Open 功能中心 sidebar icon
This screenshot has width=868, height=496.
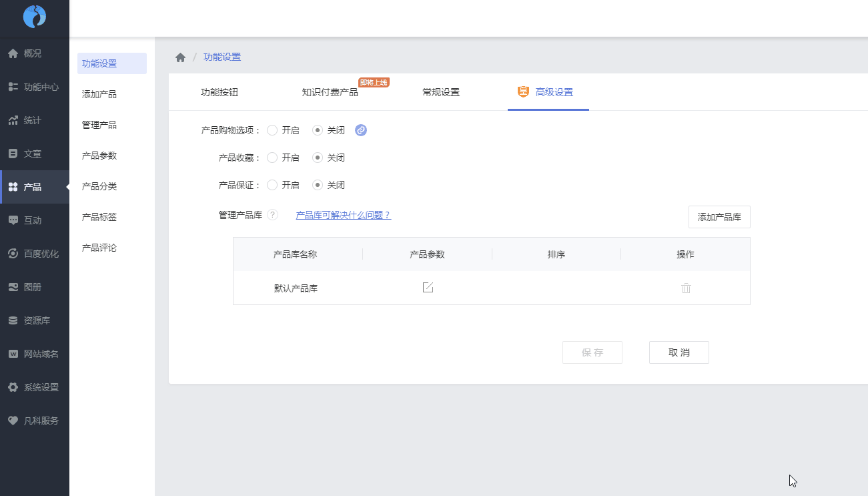pyautogui.click(x=13, y=87)
